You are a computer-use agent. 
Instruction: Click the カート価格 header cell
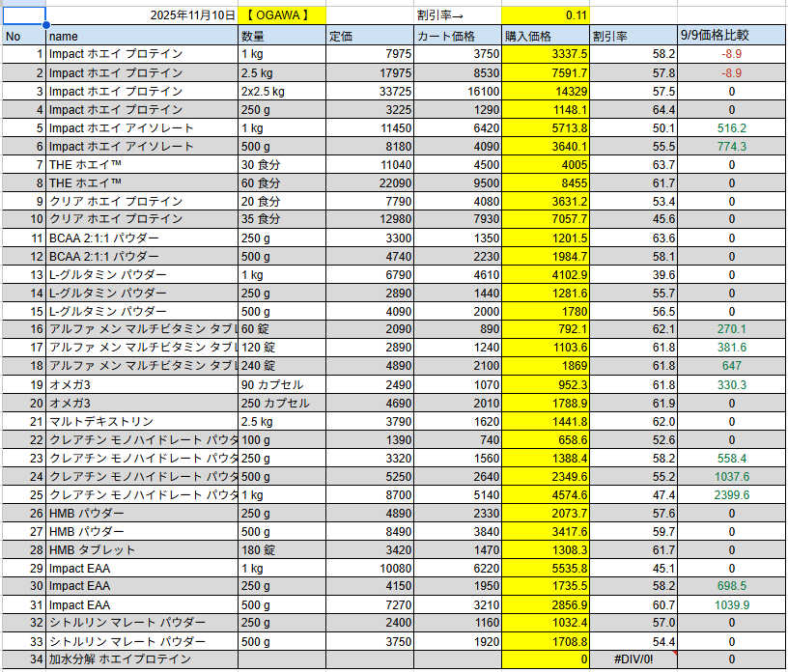pyautogui.click(x=457, y=36)
